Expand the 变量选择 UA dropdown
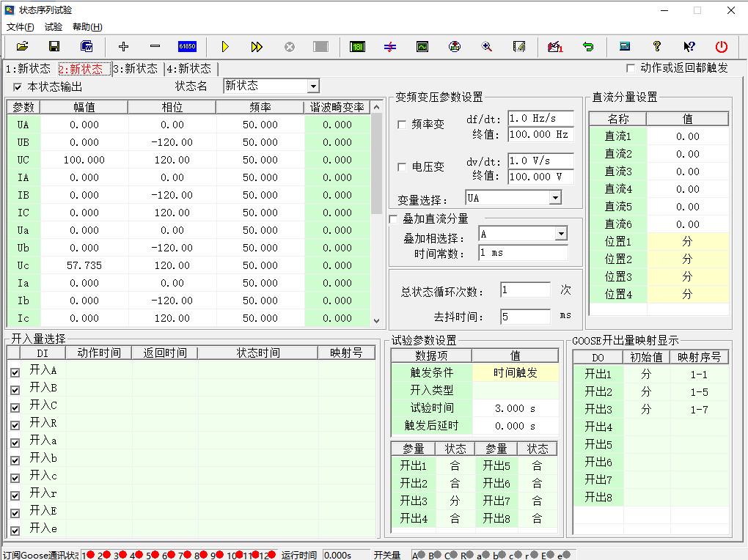Image resolution: width=748 pixels, height=560 pixels. tap(555, 198)
